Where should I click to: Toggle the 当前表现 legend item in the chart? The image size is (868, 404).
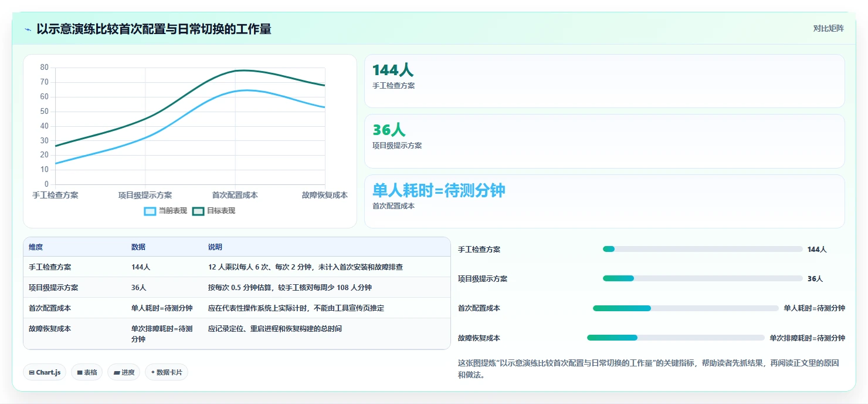(x=166, y=211)
